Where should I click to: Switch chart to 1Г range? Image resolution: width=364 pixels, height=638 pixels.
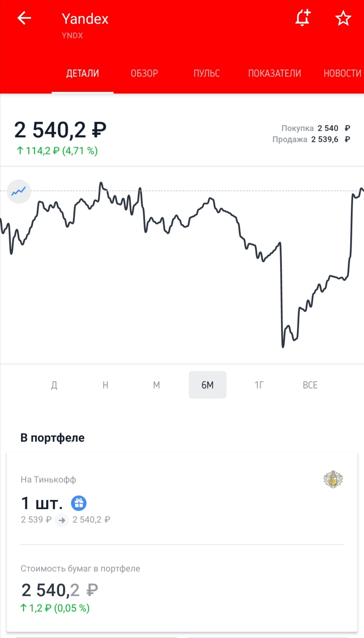[259, 385]
